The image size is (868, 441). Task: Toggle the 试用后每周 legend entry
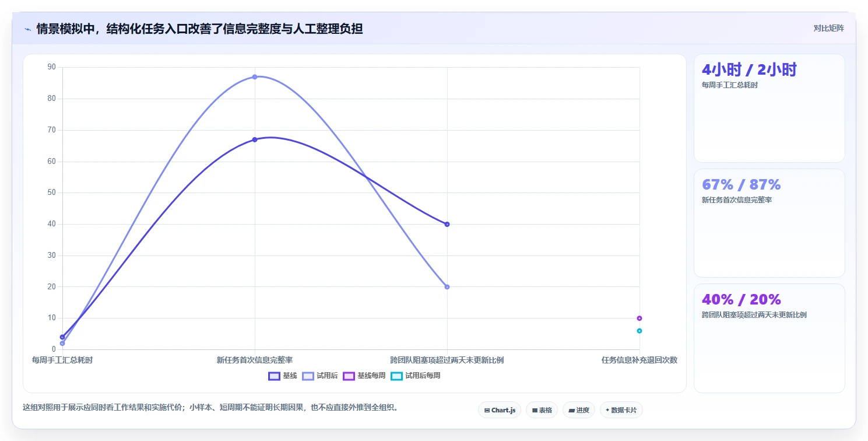(x=415, y=376)
